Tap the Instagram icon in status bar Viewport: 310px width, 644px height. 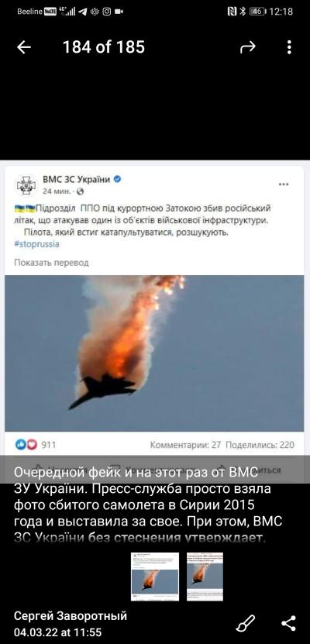107,12
